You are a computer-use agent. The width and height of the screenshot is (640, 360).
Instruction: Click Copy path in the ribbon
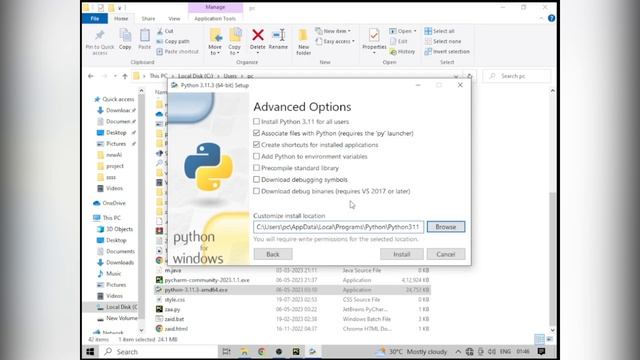coord(173,41)
